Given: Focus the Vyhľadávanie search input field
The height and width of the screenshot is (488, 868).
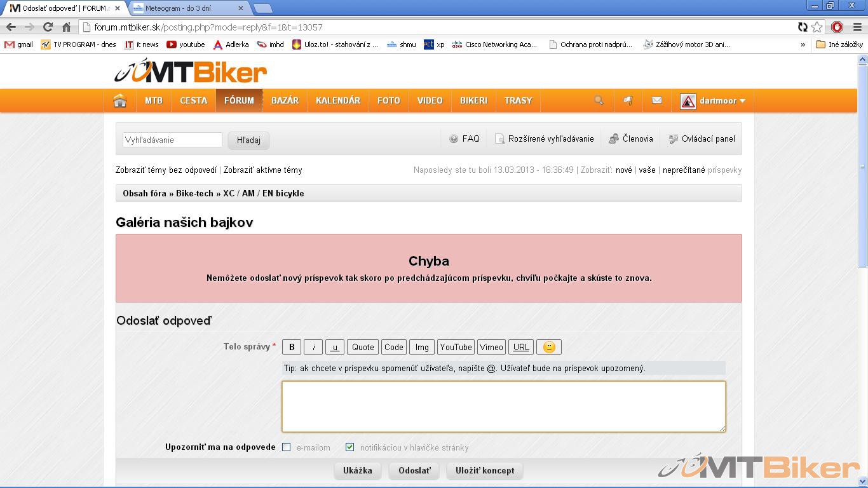Looking at the screenshot, I should pyautogui.click(x=172, y=140).
